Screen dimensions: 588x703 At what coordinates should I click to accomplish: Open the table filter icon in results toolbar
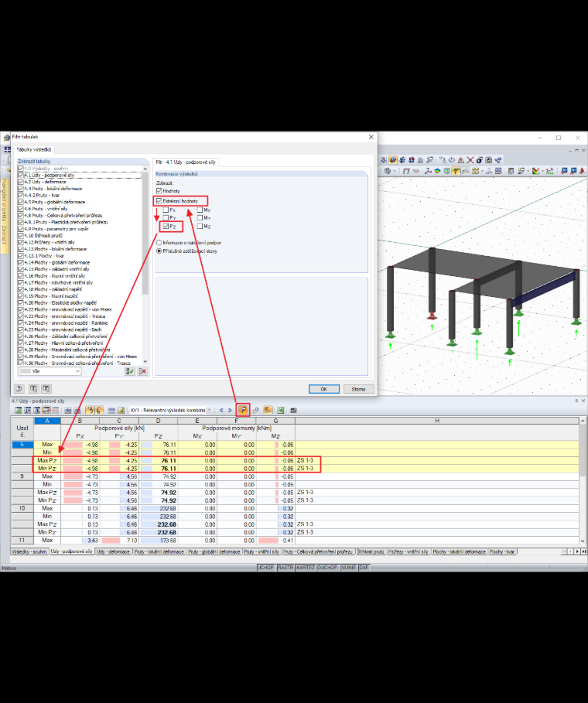243,410
